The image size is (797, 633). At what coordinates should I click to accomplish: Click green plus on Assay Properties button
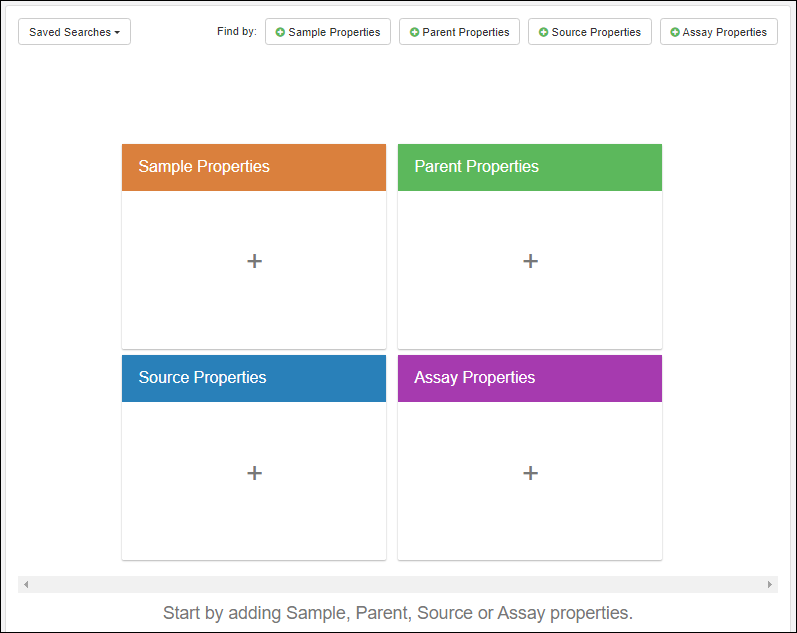(x=675, y=32)
